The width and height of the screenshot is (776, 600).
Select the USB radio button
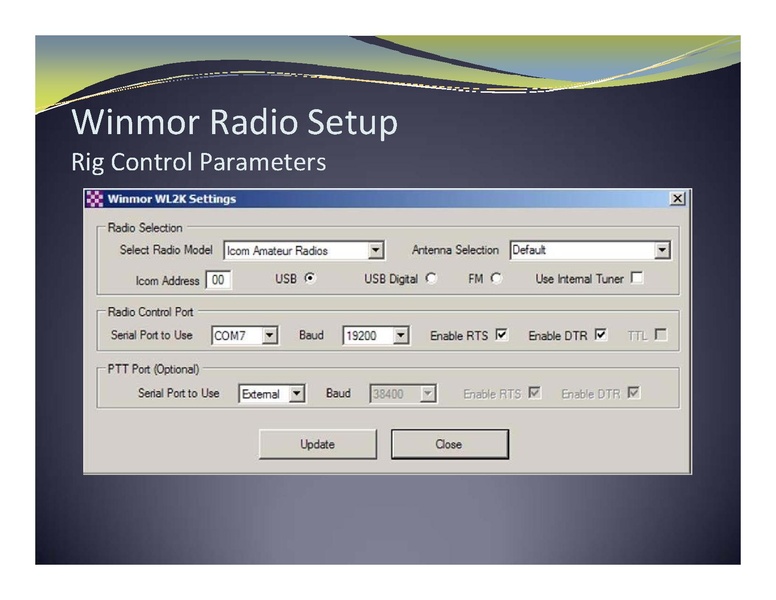(x=310, y=278)
